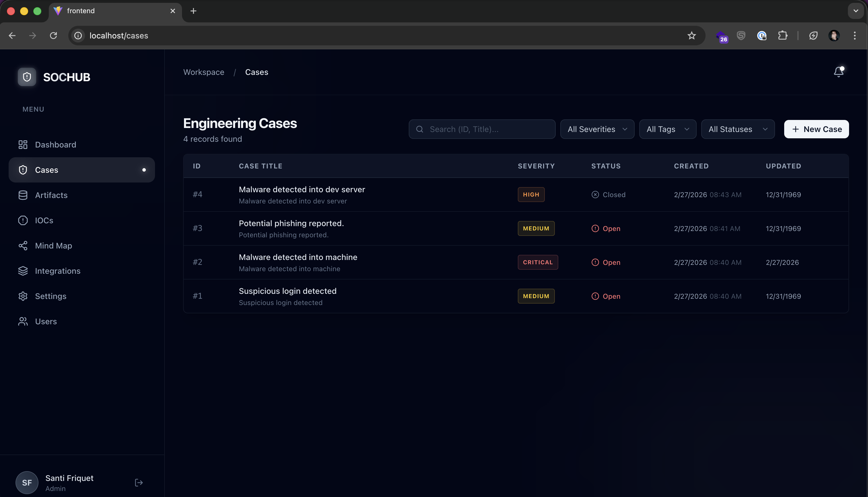Click the browser reload button
This screenshot has width=868, height=497.
click(x=53, y=36)
